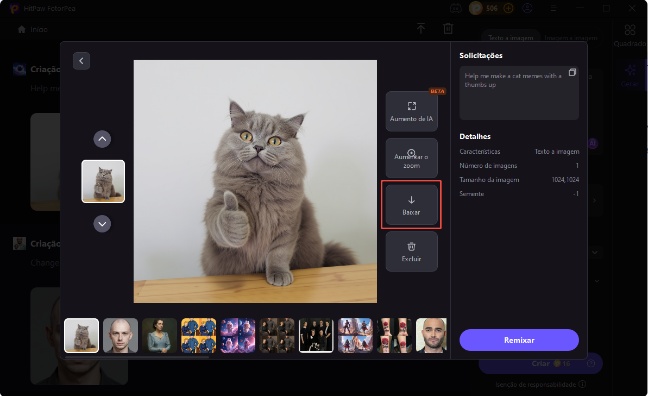Click Aumentar o zoom magnifier button
The image size is (648, 396).
[x=411, y=159]
